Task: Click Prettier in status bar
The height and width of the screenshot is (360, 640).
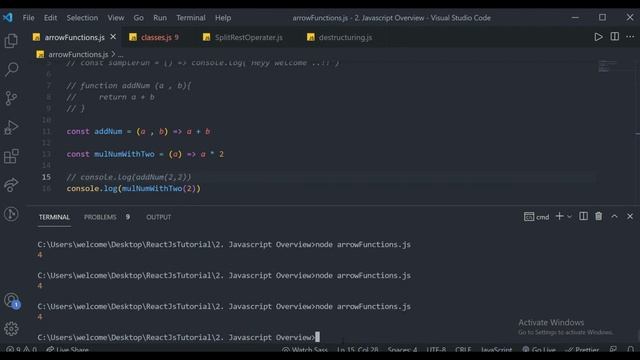Action: click(x=582, y=349)
